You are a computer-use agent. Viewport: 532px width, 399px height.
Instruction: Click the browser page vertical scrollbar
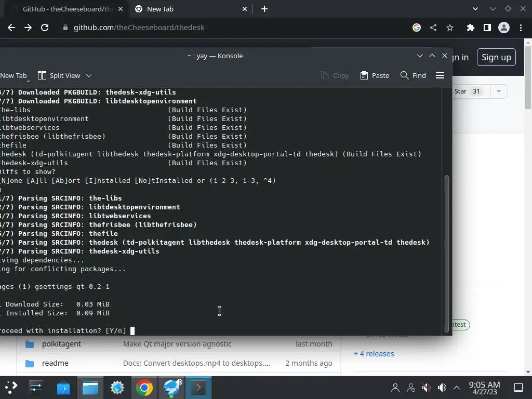point(528,77)
